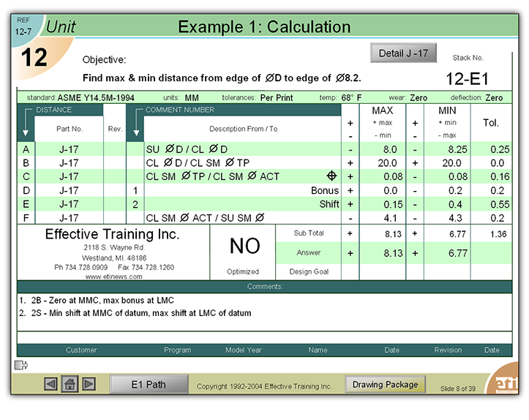This screenshot has width=529, height=420.
Task: Click the Sub Total MAX value 8.13
Action: (x=392, y=233)
